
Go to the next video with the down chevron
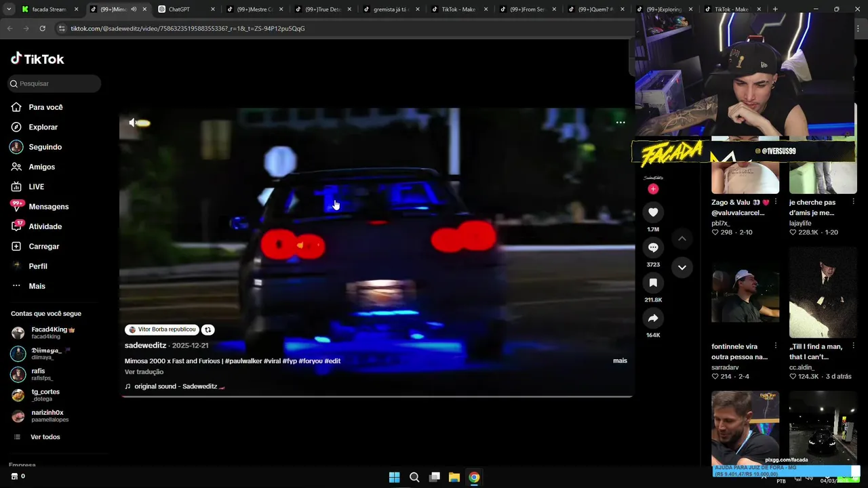click(682, 268)
